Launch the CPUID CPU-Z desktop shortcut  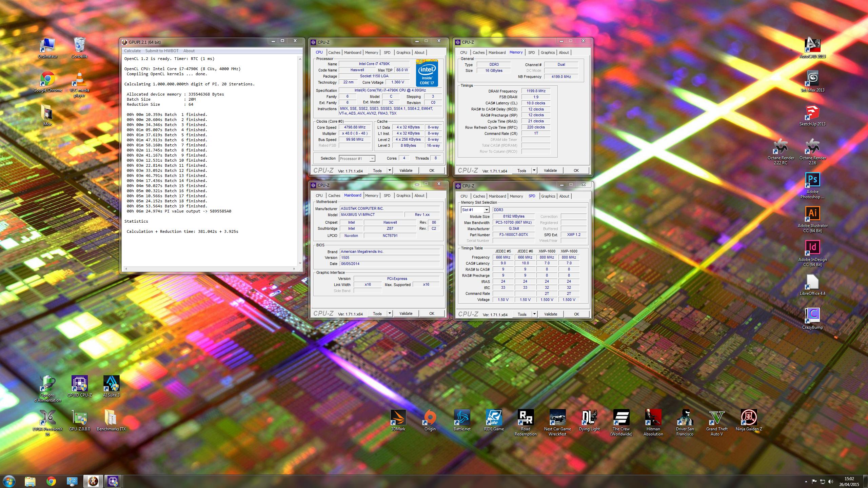[x=79, y=386]
